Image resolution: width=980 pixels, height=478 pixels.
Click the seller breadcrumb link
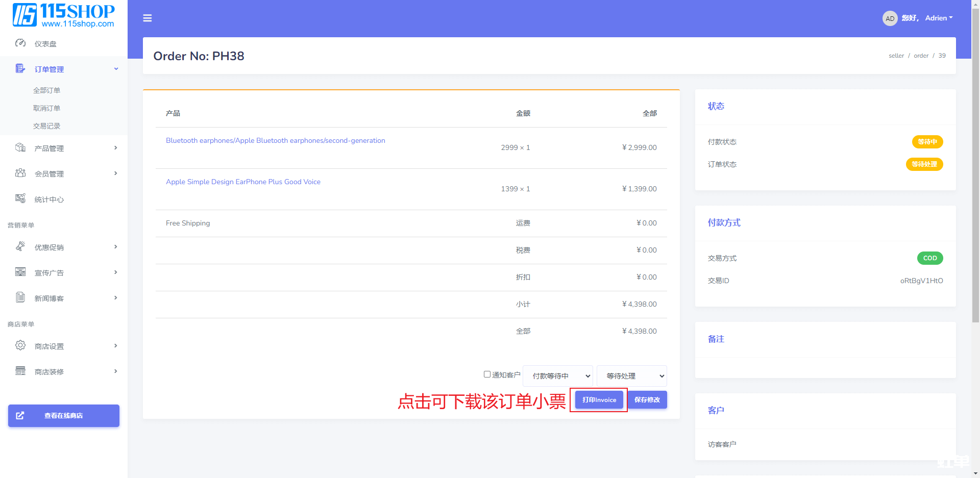[896, 56]
